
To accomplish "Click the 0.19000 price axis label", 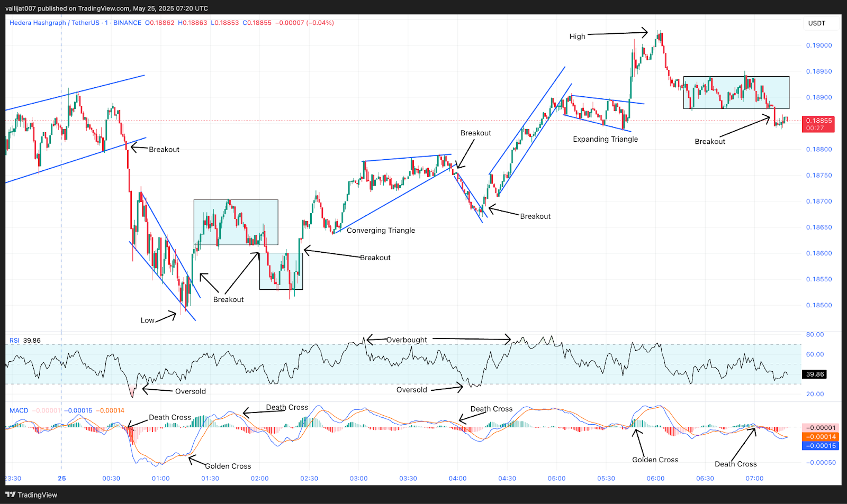I will click(x=819, y=45).
